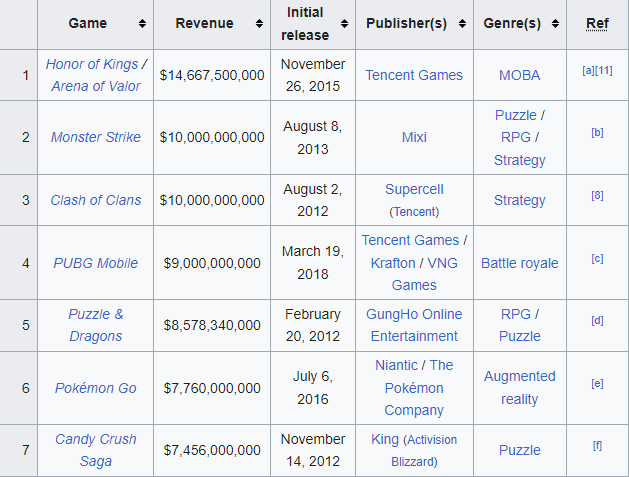Sort table by Game column arrows
Viewport: 629px width, 477px height.
[x=142, y=24]
